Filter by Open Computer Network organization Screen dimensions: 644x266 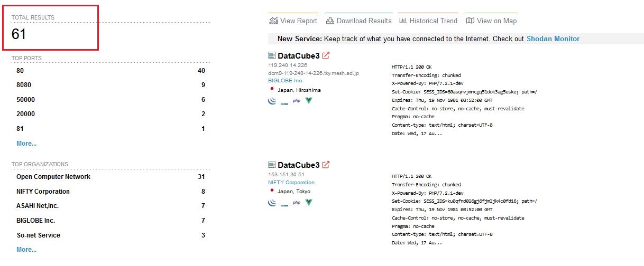53,177
